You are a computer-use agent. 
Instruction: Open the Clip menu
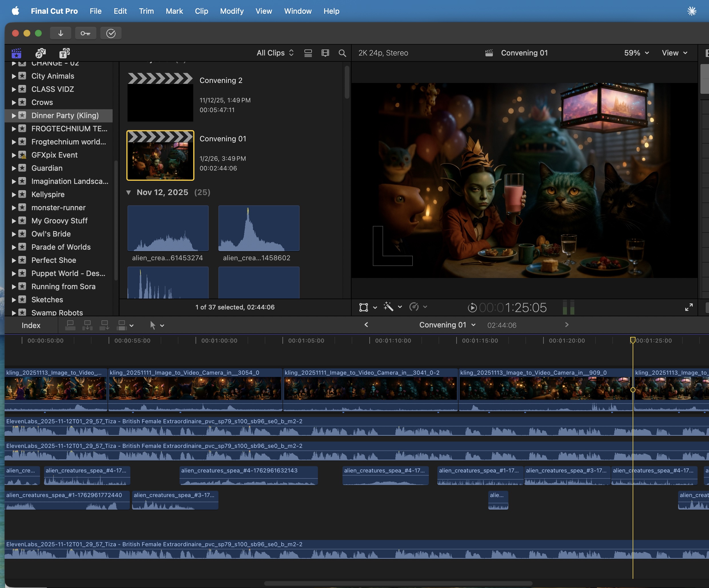[201, 11]
